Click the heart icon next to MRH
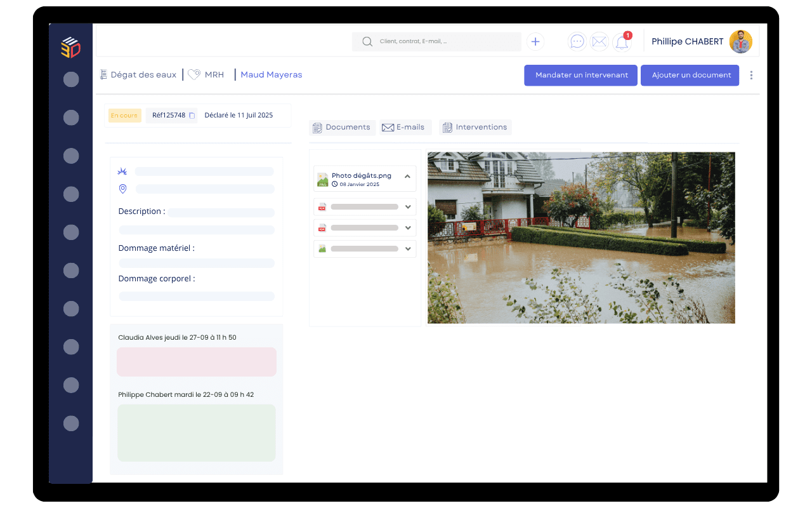The height and width of the screenshot is (508, 812). pos(192,74)
